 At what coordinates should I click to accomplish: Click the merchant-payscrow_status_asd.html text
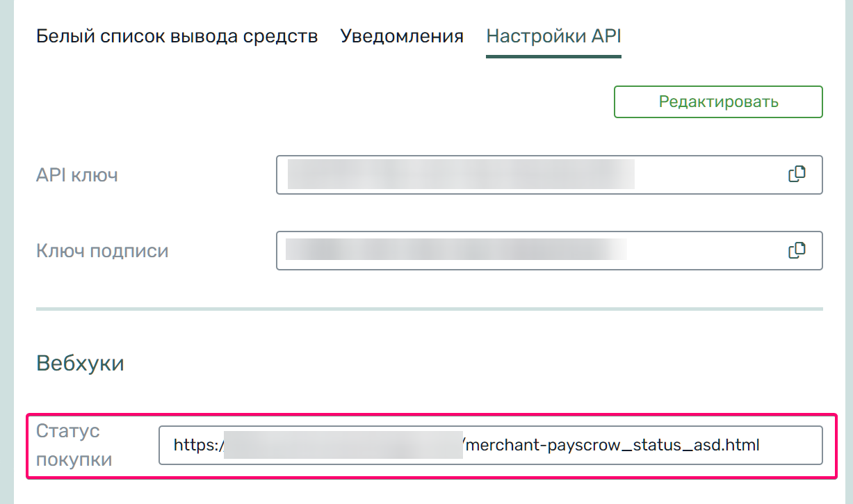[611, 445]
